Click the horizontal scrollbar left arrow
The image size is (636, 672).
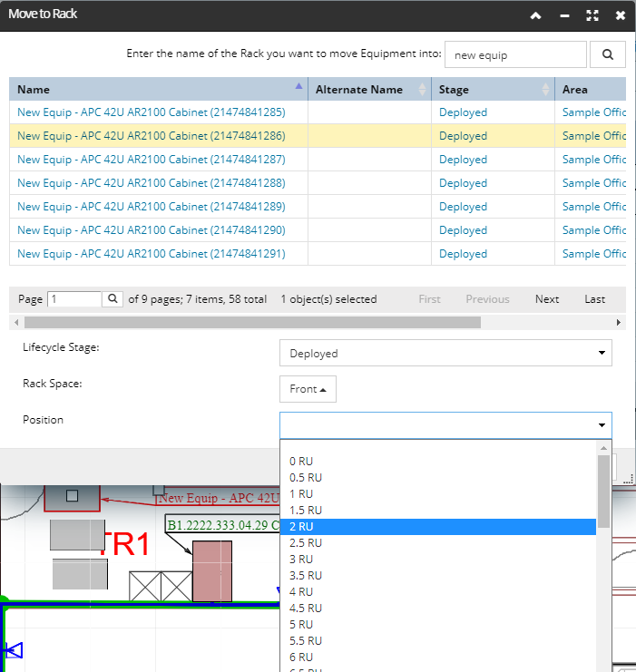tap(16, 322)
